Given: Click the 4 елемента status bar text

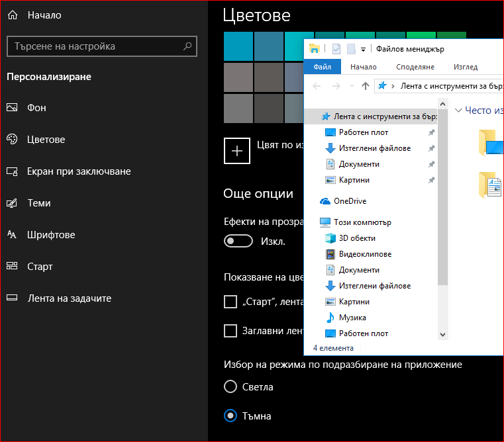Looking at the screenshot, I should 333,348.
